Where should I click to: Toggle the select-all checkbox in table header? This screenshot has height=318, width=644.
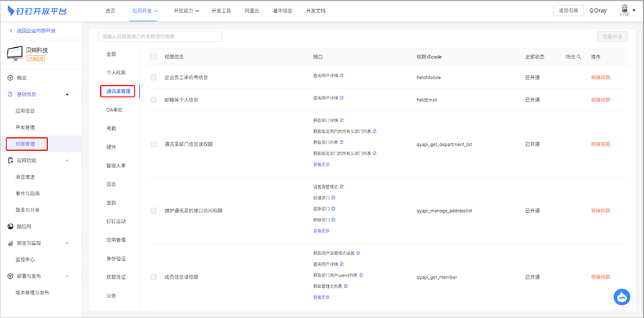click(x=154, y=56)
